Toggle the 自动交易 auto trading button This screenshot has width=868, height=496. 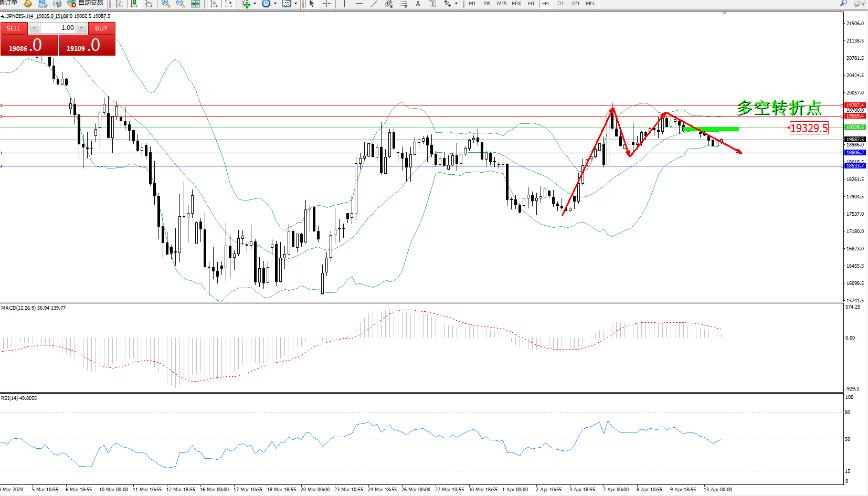coord(86,3)
